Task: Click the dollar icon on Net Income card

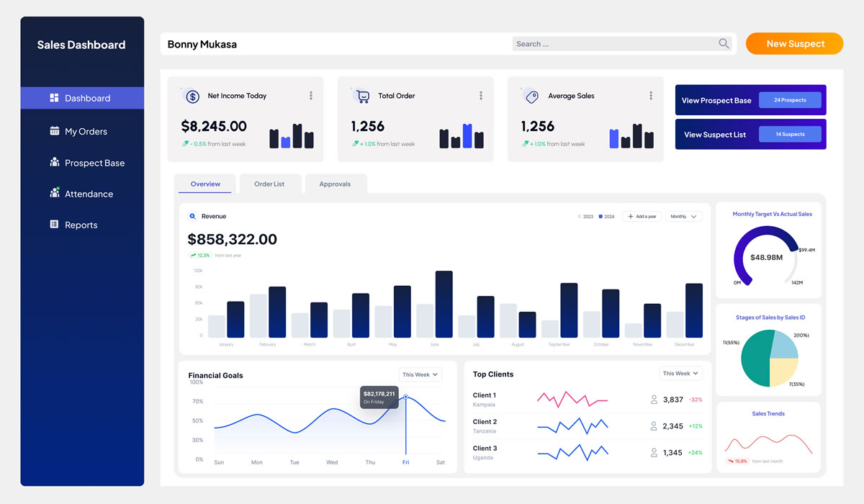Action: 192,96
